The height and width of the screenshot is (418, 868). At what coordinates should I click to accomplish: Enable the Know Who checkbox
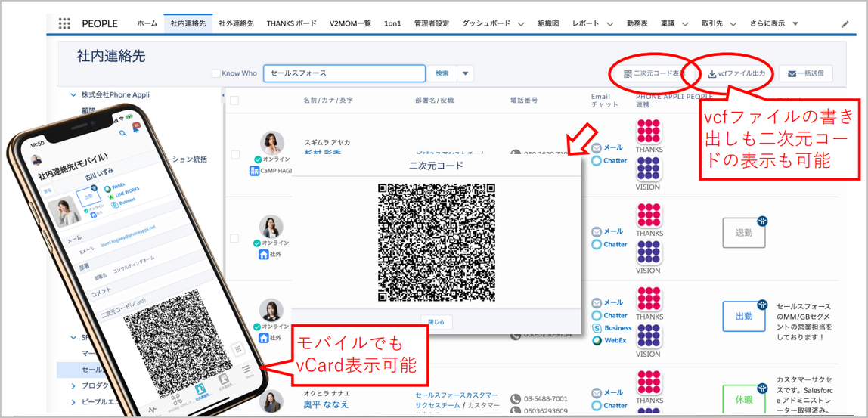coord(215,73)
